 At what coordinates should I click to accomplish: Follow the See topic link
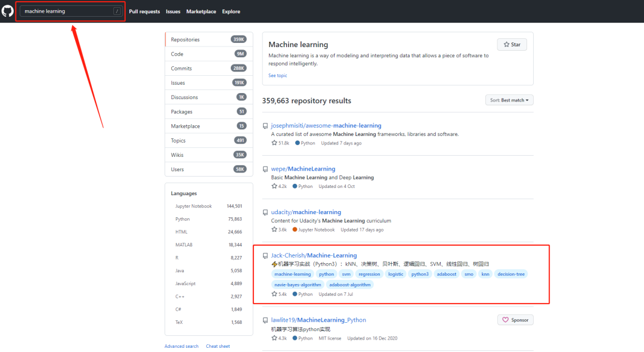[278, 76]
